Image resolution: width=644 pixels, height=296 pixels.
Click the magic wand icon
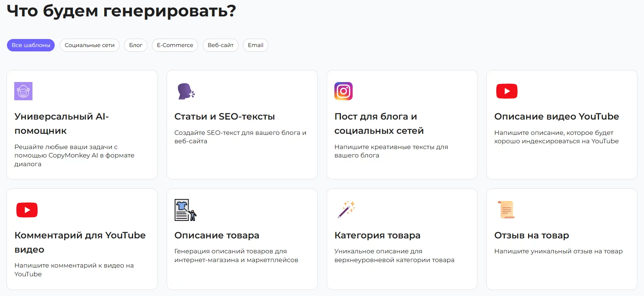pos(346,210)
